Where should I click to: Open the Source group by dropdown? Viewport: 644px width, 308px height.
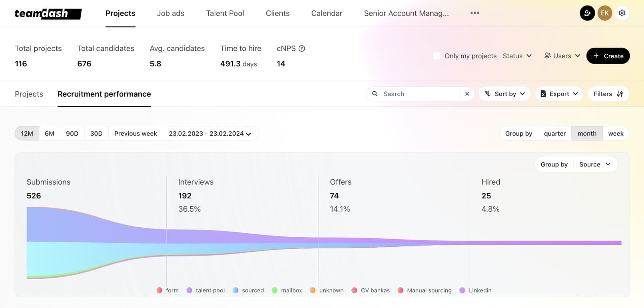[x=595, y=164]
